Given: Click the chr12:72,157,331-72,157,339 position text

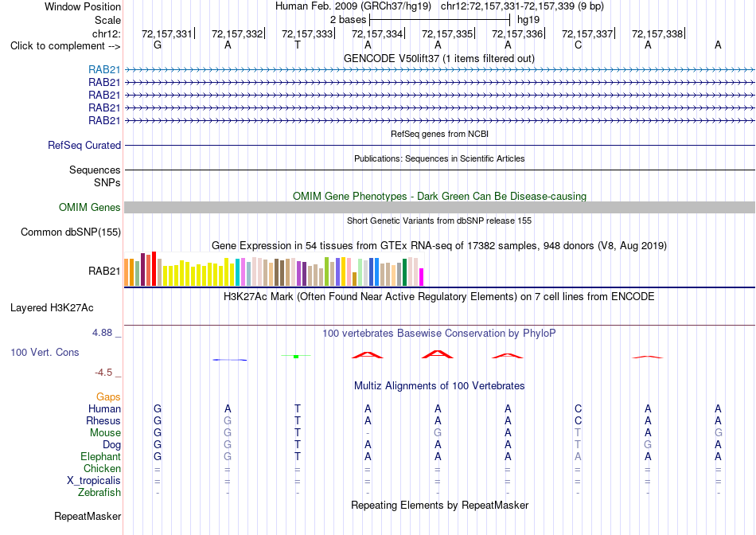Looking at the screenshot, I should click(507, 6).
